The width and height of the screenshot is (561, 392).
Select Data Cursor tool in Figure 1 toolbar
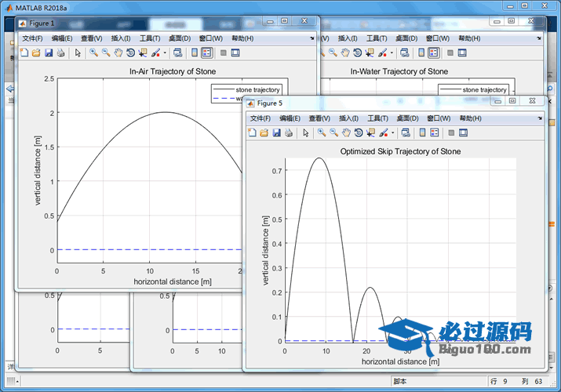(143, 53)
